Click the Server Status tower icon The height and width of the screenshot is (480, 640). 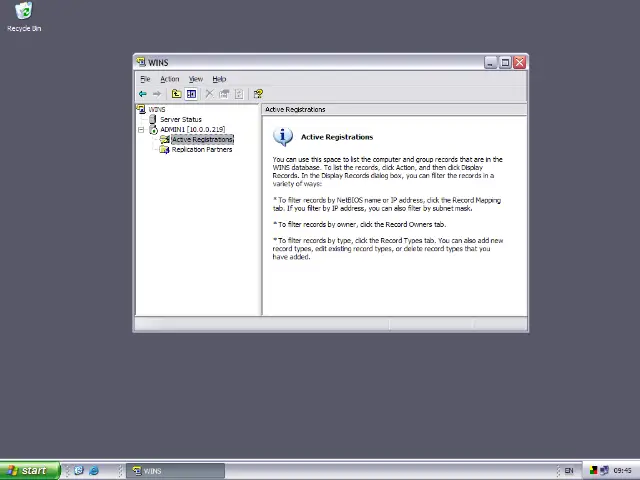click(153, 119)
